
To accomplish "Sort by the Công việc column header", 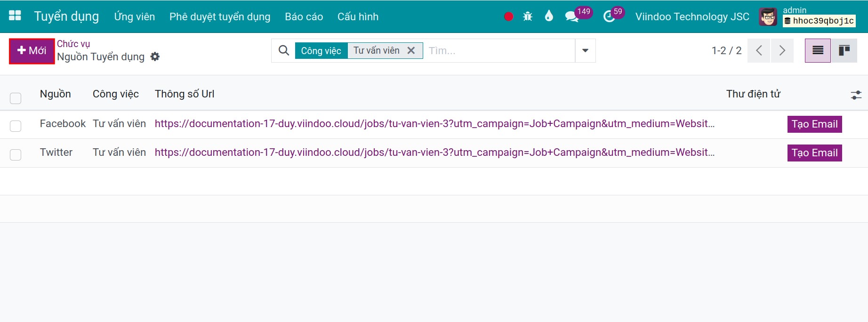I will pos(116,94).
